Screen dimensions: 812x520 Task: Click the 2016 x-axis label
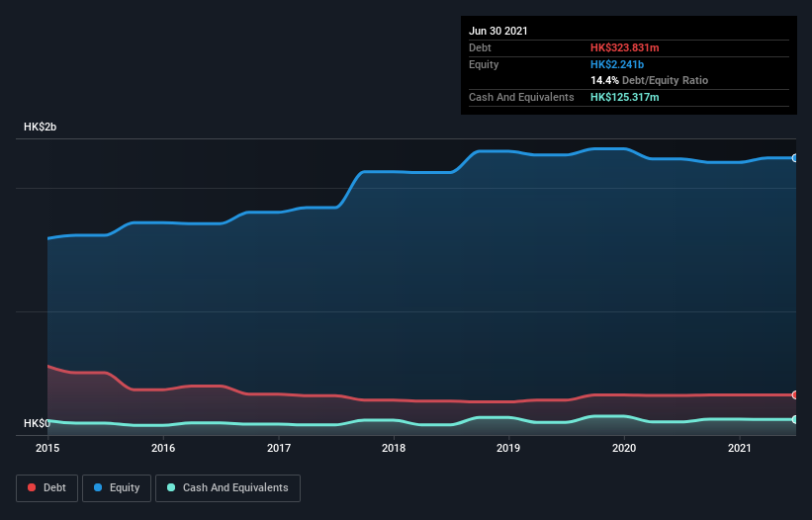[163, 448]
